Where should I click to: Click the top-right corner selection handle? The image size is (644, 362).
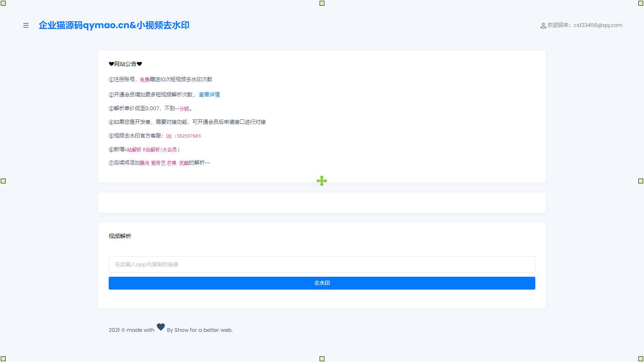(x=640, y=3)
